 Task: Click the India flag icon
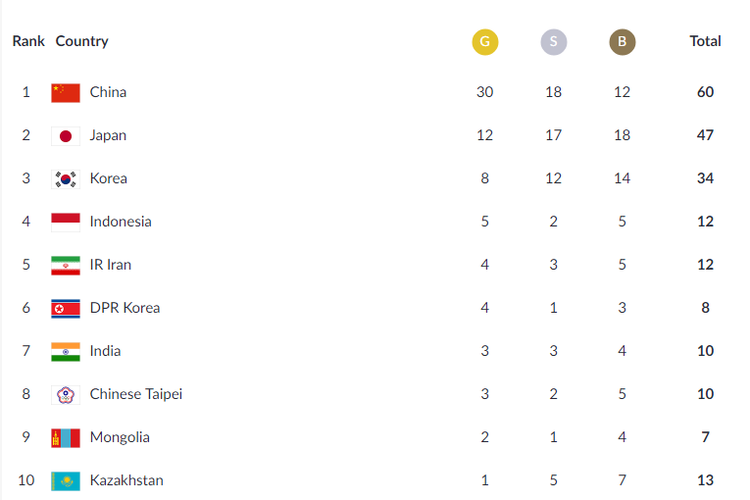point(66,351)
